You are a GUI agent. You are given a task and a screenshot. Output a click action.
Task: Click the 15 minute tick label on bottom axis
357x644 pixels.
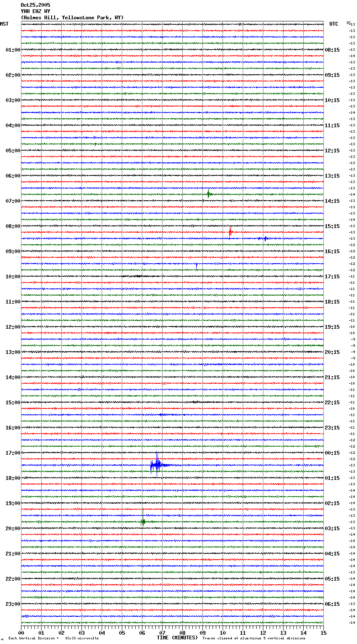[323, 633]
